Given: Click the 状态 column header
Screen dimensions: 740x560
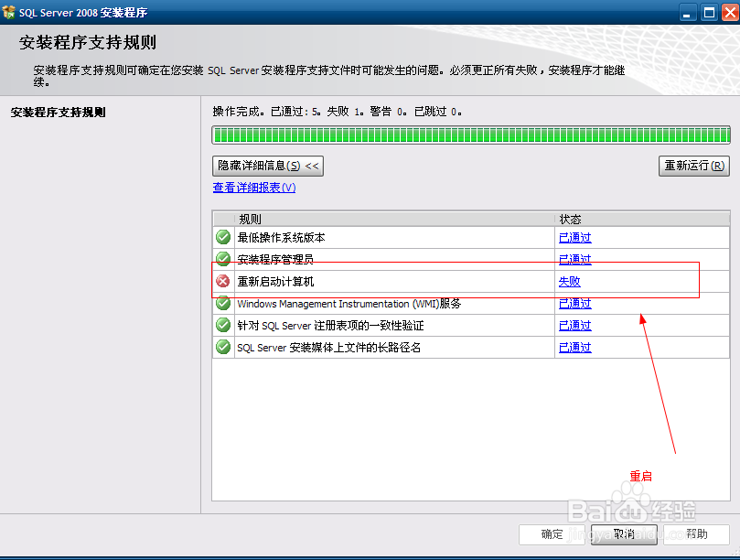Looking at the screenshot, I should (642, 219).
